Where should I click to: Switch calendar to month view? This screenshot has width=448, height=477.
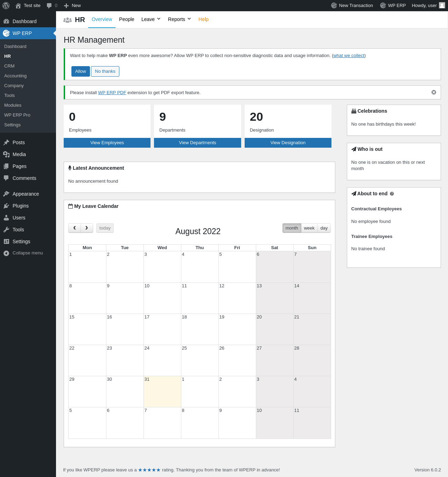[x=292, y=228]
